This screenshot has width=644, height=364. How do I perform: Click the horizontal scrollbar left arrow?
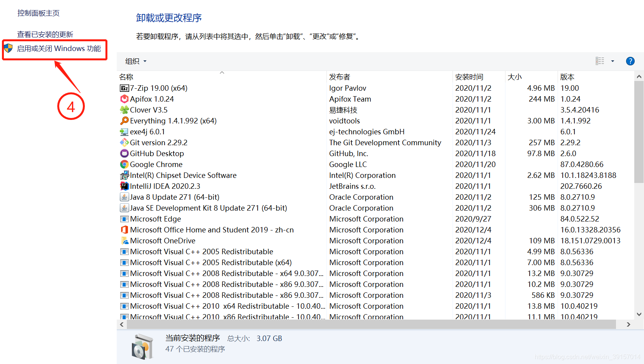tap(122, 324)
